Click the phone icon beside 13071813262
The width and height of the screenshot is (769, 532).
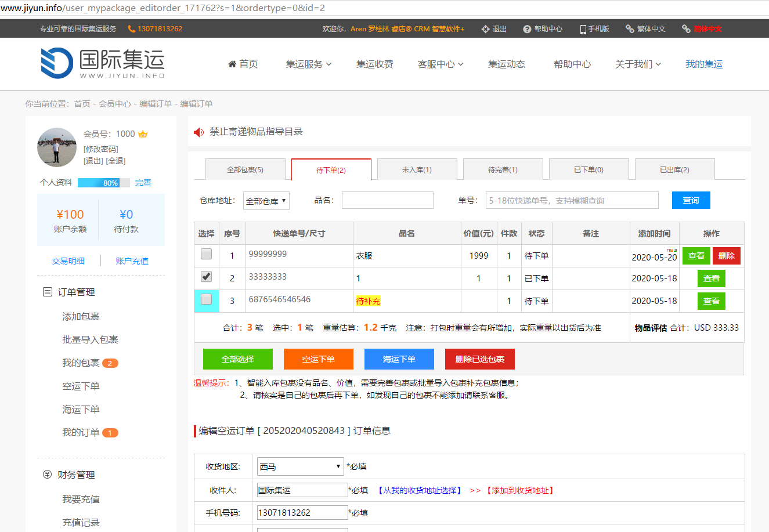[132, 29]
